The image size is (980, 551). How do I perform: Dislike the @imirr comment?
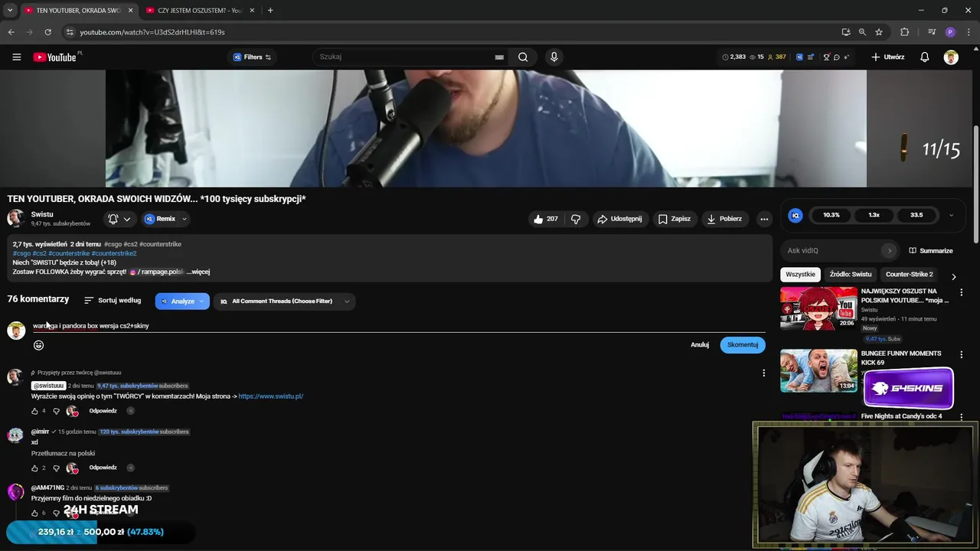pos(56,468)
